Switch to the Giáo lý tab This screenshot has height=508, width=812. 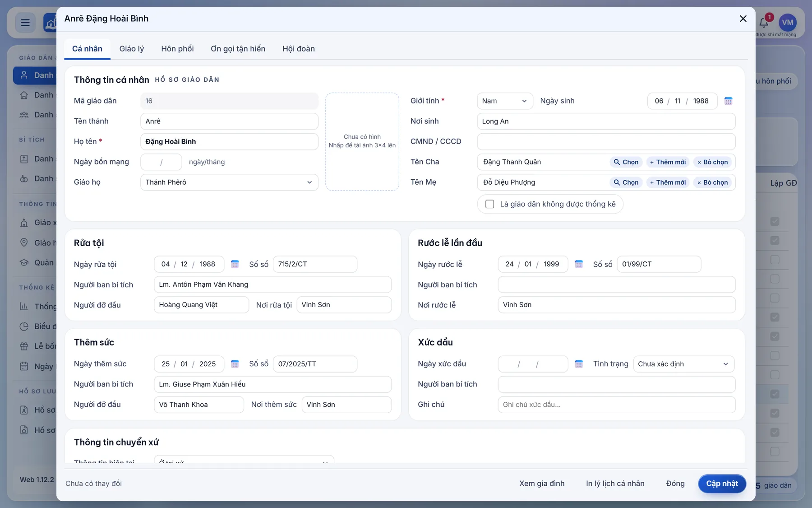[132, 49]
